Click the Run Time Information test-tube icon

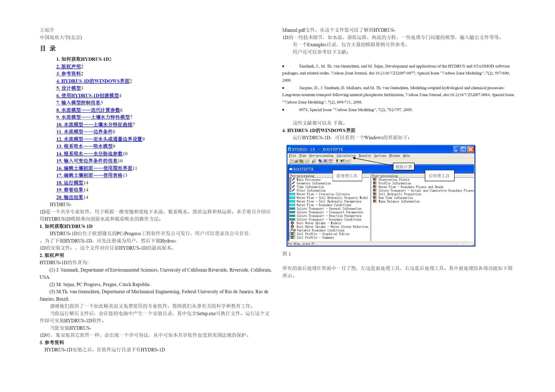click(375, 198)
